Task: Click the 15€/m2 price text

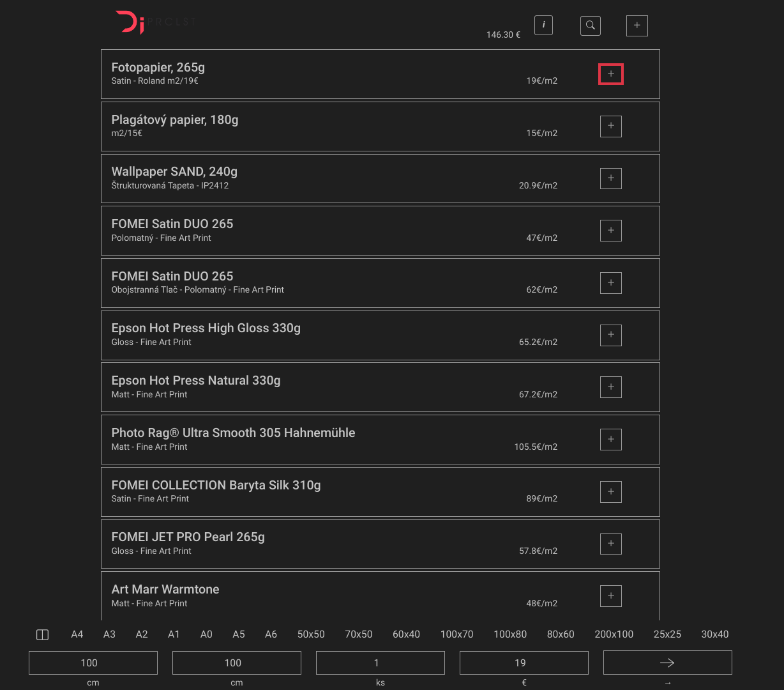Action: tap(542, 134)
